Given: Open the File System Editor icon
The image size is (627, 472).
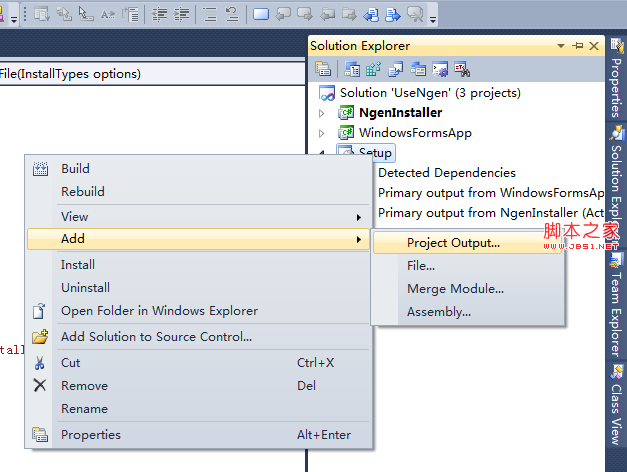Looking at the screenshot, I should (352, 69).
